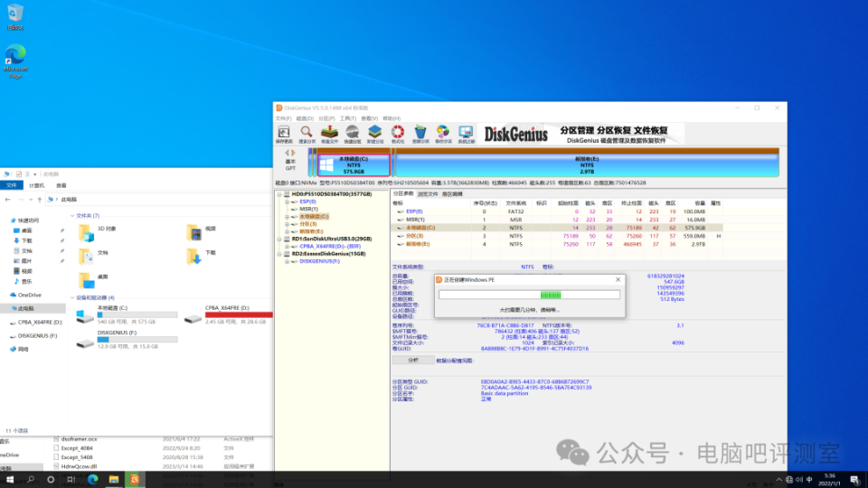Image resolution: width=868 pixels, height=488 pixels.
Task: Click Explorer back navigation arrow
Action: click(8, 199)
